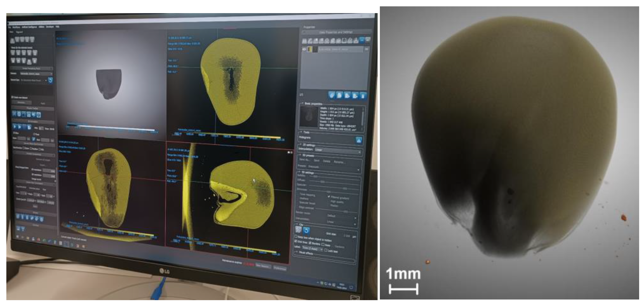
Task: Click the blue reset icon in the Clip section
Action: 307,231
